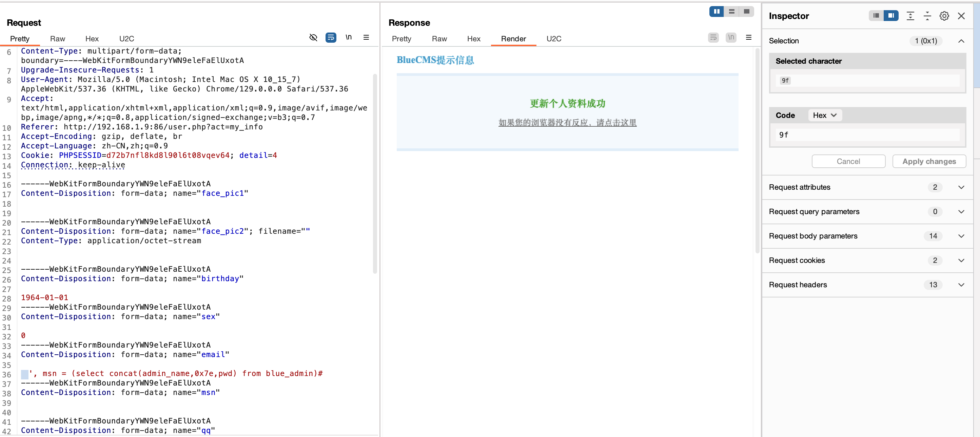Viewport: 980px width, 437px height.
Task: Click the 更新个人资料成功 success message
Action: [567, 103]
